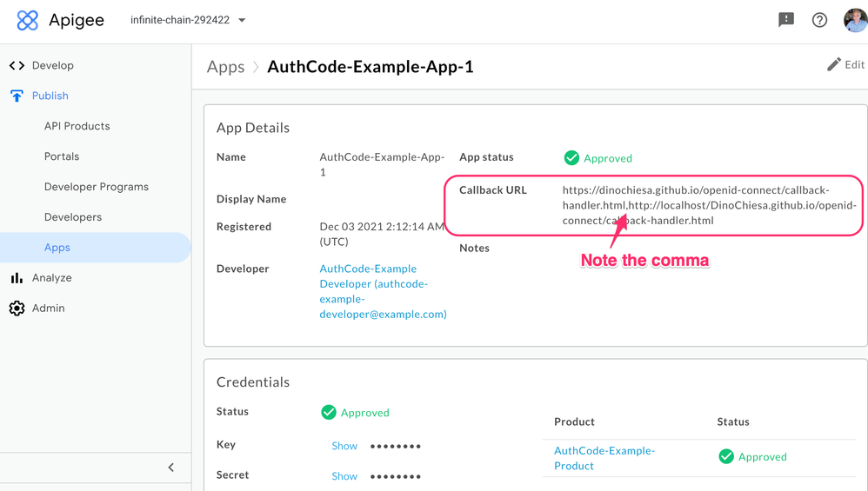Collapse the sidebar with the chevron
The width and height of the screenshot is (868, 491).
171,468
